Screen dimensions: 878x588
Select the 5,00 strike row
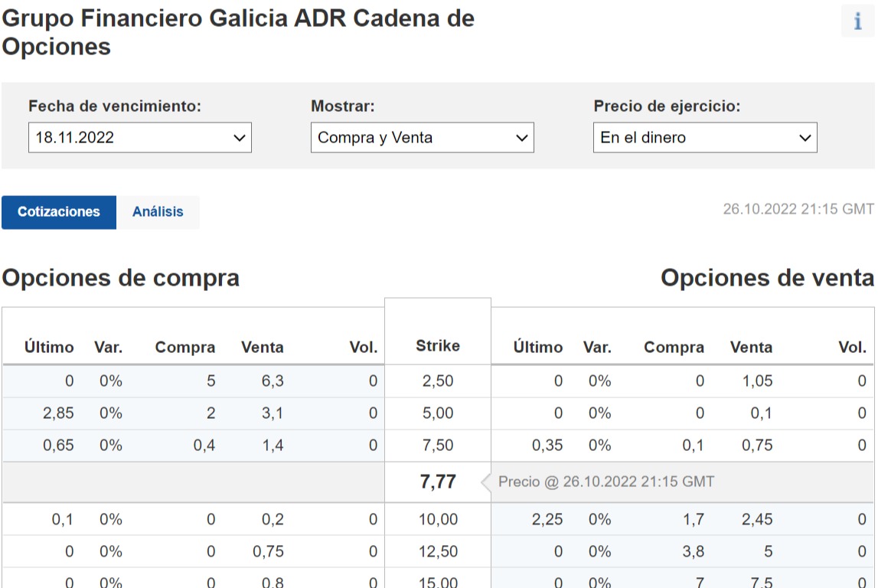[x=438, y=413]
